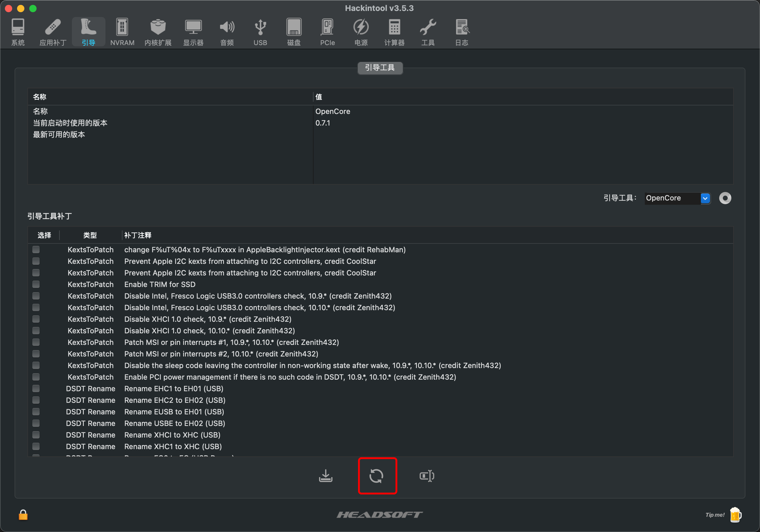Check the Disable XHCI 1.0 check 10.9.* checkbox
The width and height of the screenshot is (760, 532).
click(x=36, y=319)
